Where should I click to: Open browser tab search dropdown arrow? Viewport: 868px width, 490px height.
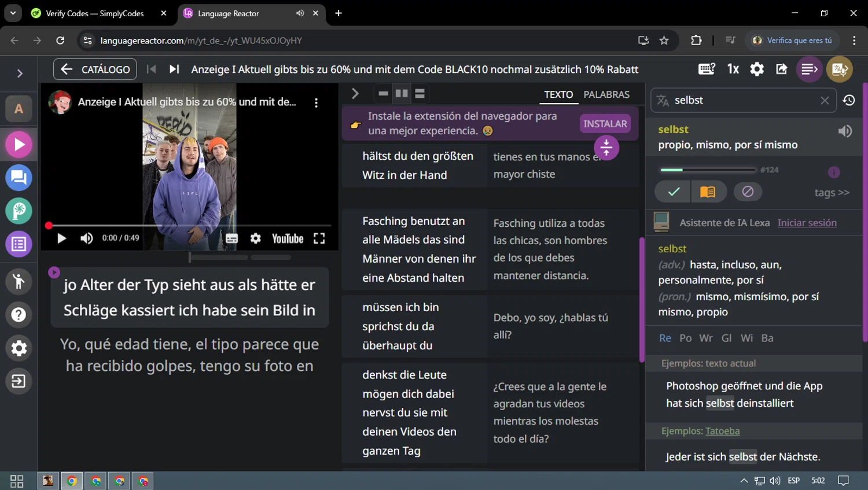click(x=13, y=13)
